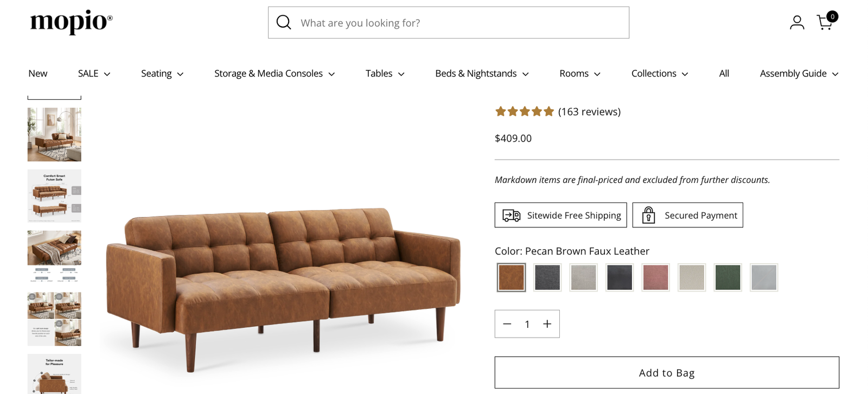Expand the Assembly Guide dropdown
Screen dimensions: 868x394
click(799, 73)
